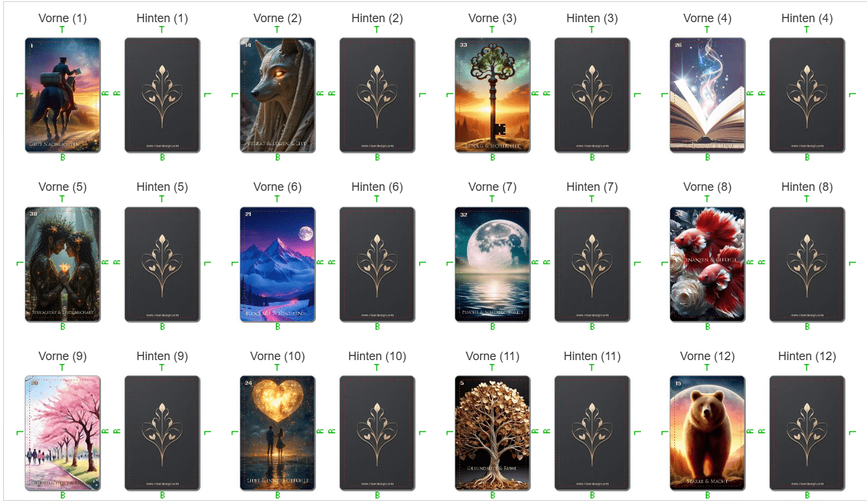The width and height of the screenshot is (867, 504).
Task: Select the Vorne (10) glowing heart card
Action: coord(277,433)
